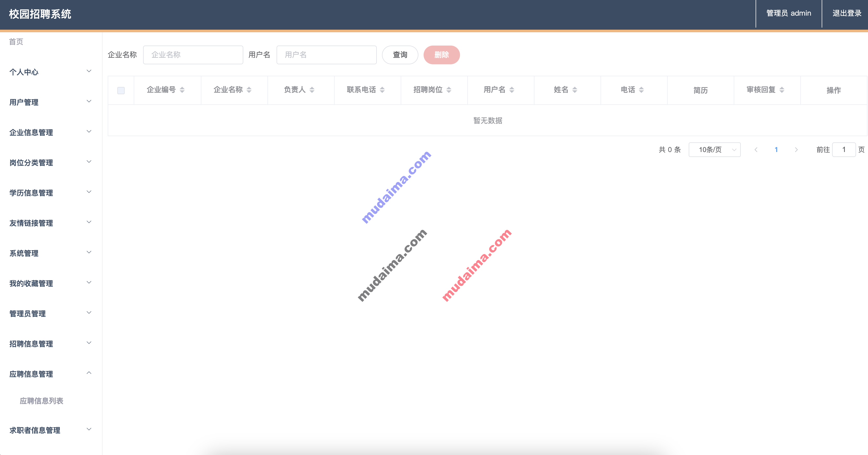
Task: Sort table by 企业编号 column
Action: (x=182, y=90)
